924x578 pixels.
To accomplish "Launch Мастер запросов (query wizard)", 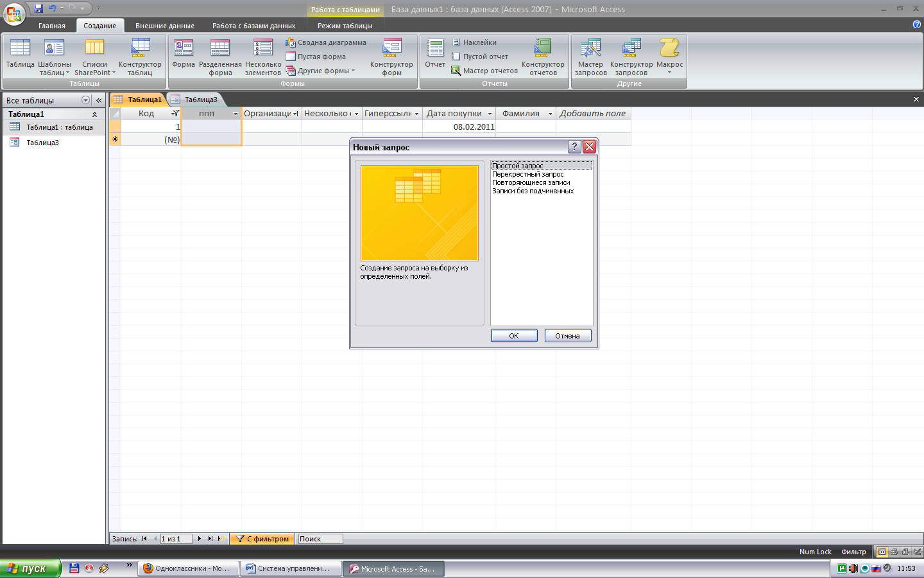I will point(590,57).
